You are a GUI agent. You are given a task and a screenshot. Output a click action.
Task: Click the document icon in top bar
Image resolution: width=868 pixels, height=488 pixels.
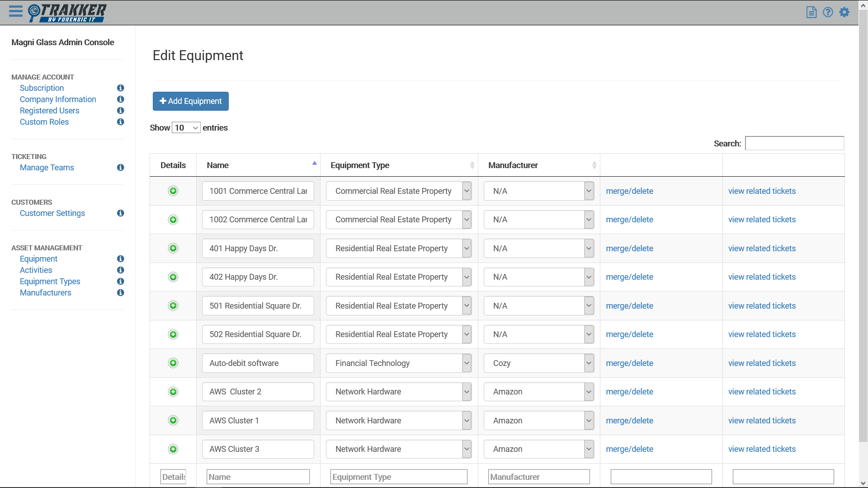pos(811,12)
